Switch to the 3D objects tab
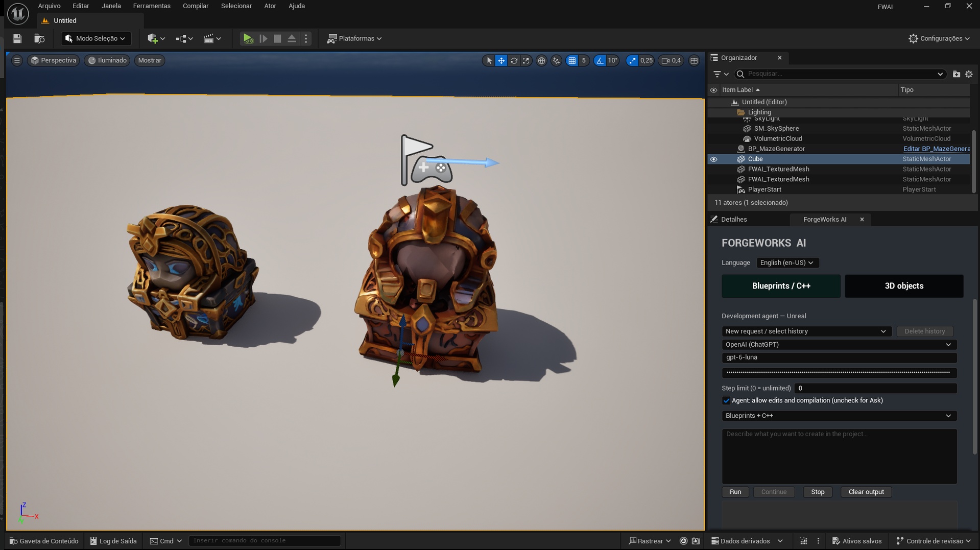The height and width of the screenshot is (550, 980). point(903,286)
